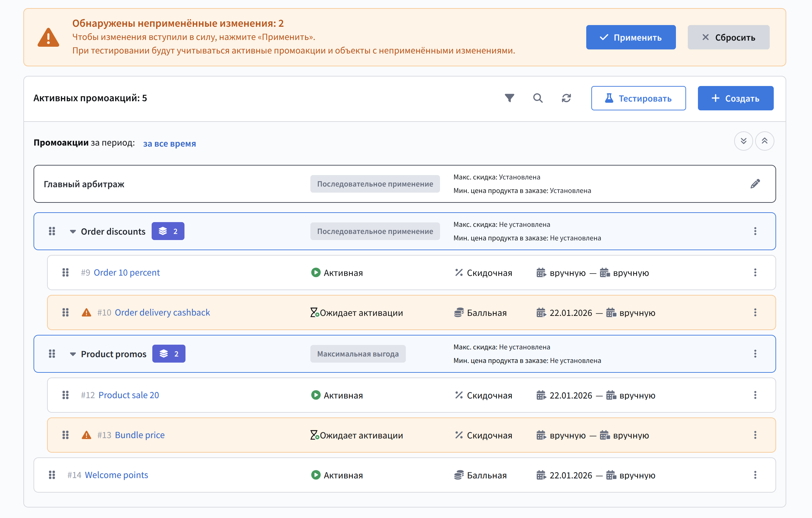Open three-dot menu for Order delivery cashback
812x518 pixels.
[755, 312]
